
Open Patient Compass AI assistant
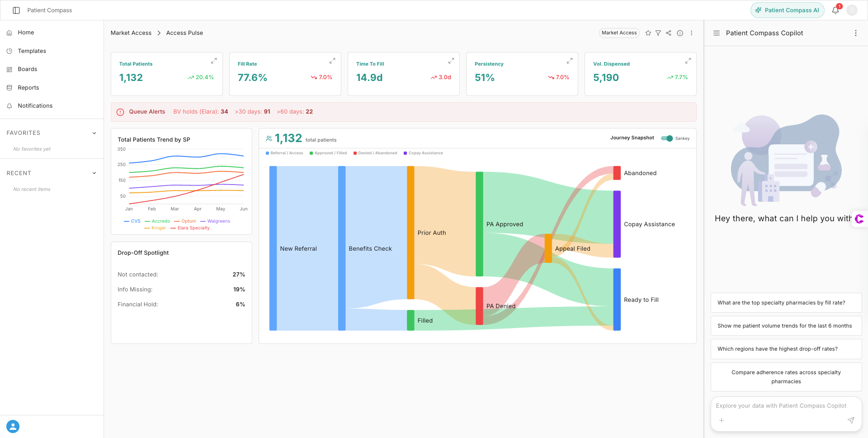tap(787, 10)
